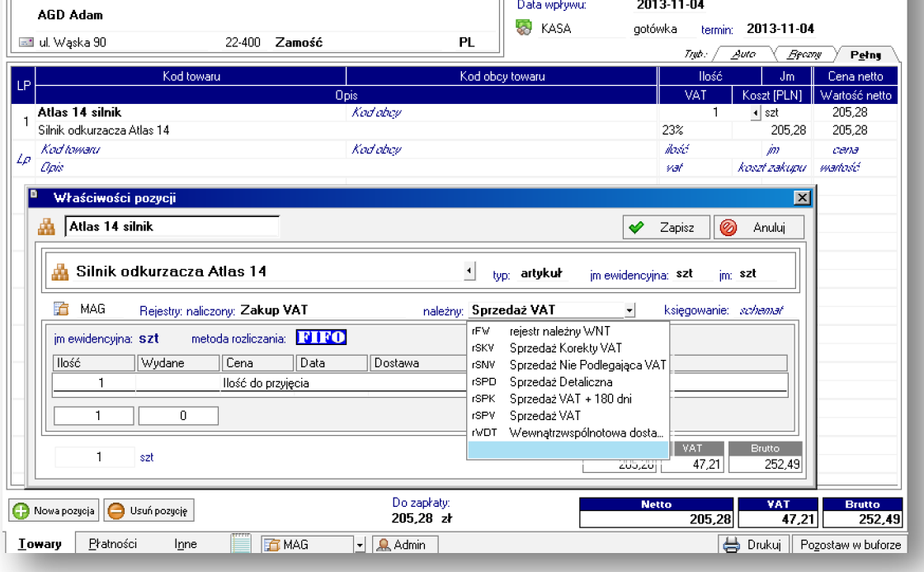Expand the należny Sprzedaż VAT dropdown arrow
The image size is (924, 572).
629,310
